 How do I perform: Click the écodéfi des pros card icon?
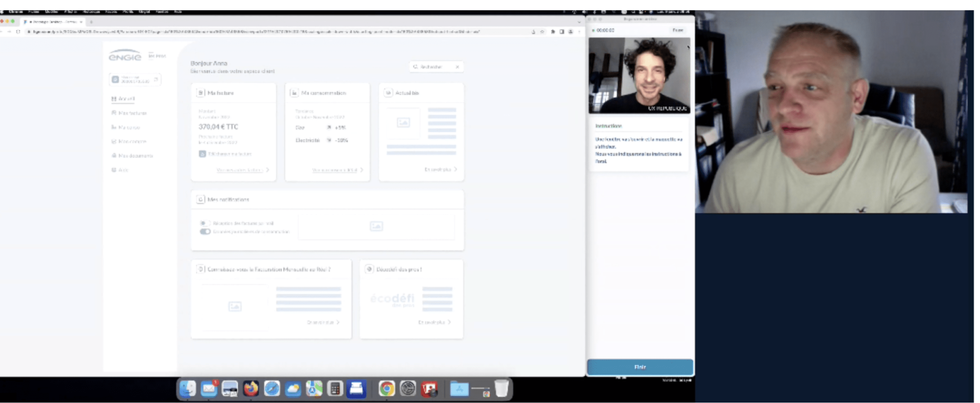tap(369, 270)
